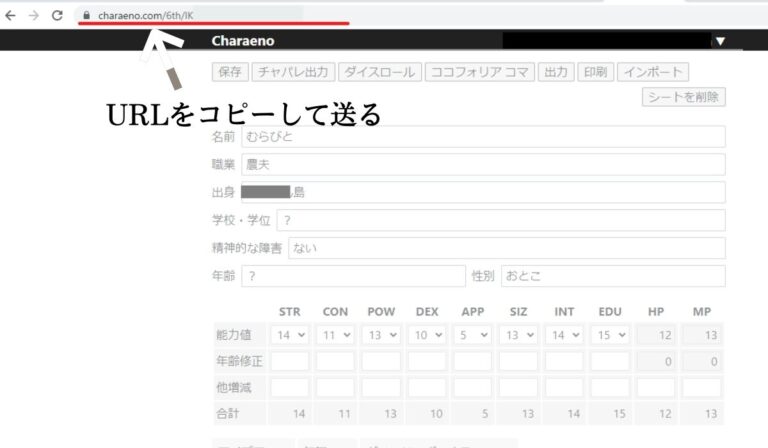Open the EDU ability value dropdown

pos(610,335)
